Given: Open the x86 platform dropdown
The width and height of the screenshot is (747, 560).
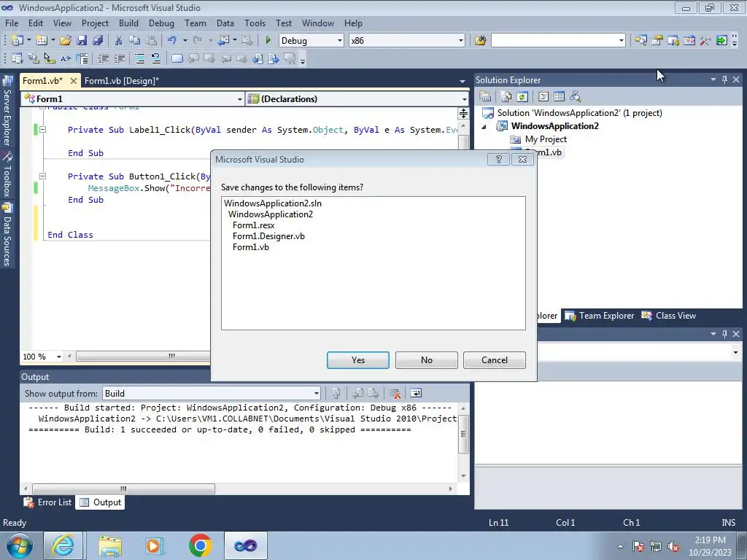Looking at the screenshot, I should coord(461,41).
